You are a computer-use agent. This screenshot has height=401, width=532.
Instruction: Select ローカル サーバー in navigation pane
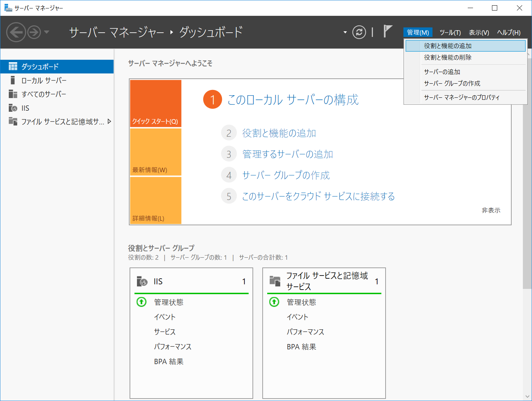(57, 80)
